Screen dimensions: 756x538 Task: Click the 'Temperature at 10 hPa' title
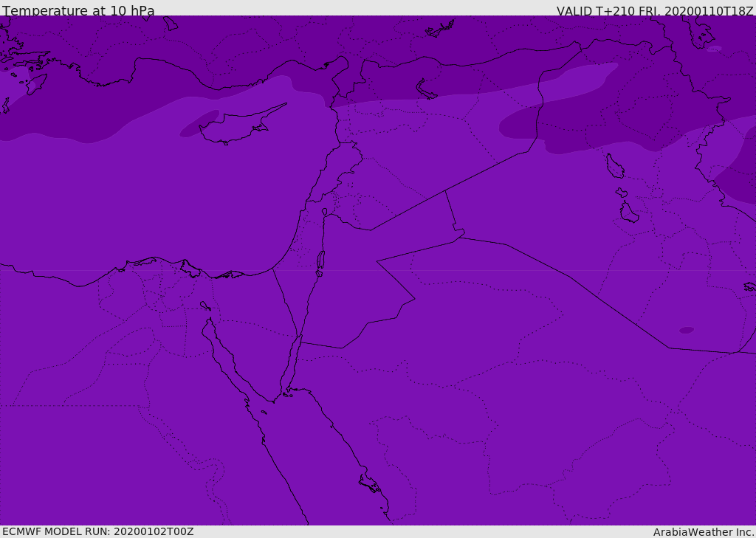click(x=78, y=10)
